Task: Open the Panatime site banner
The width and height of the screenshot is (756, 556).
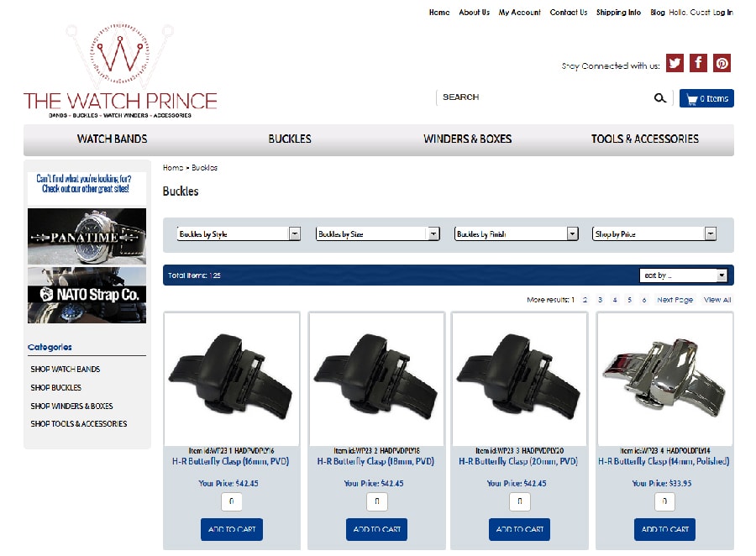Action: pyautogui.click(x=87, y=236)
